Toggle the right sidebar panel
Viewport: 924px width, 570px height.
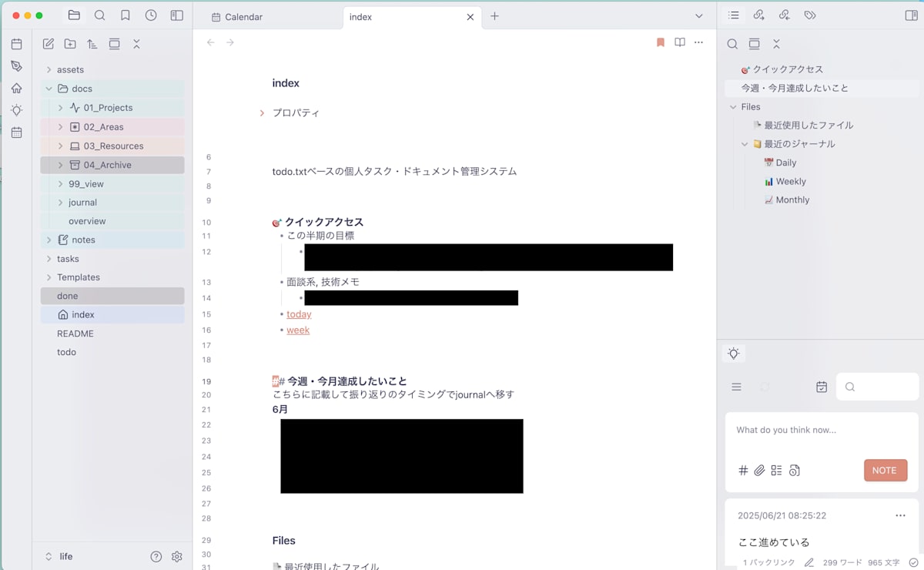tap(911, 15)
